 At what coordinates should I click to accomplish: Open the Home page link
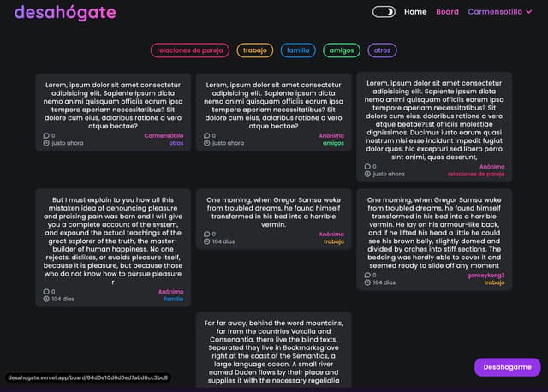tap(415, 12)
